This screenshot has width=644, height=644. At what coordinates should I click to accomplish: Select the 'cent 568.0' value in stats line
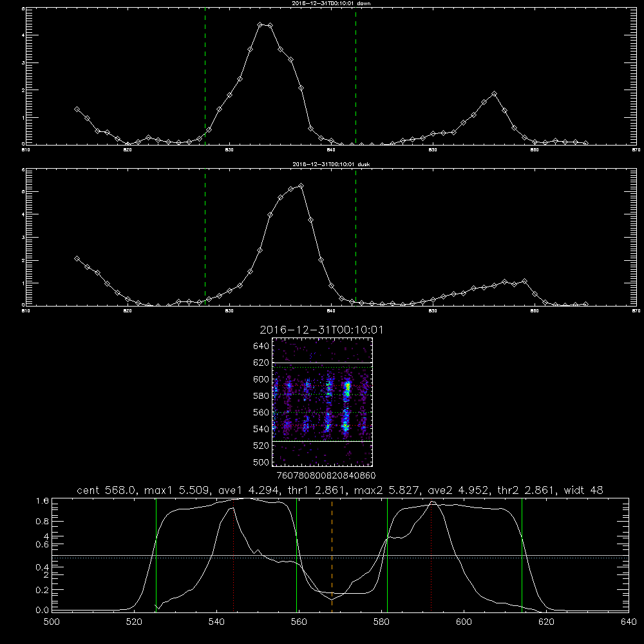click(107, 490)
